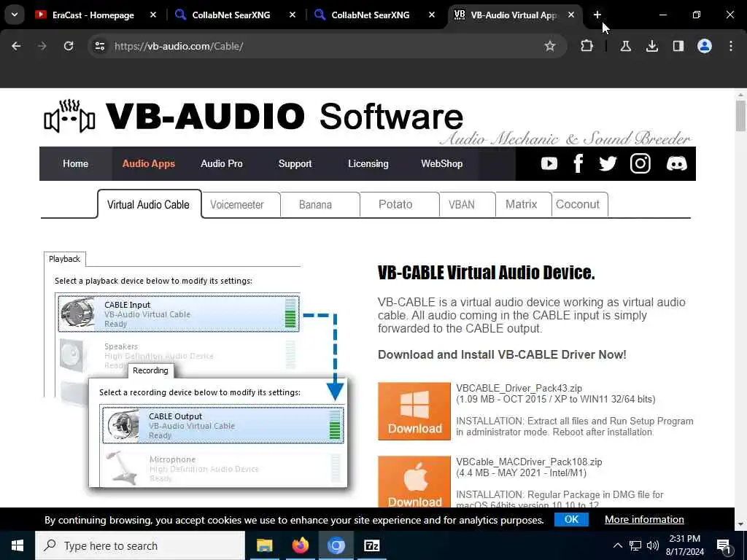Viewport: 747px width, 560px height.
Task: Expand the tab search dropdown
Action: click(x=15, y=15)
